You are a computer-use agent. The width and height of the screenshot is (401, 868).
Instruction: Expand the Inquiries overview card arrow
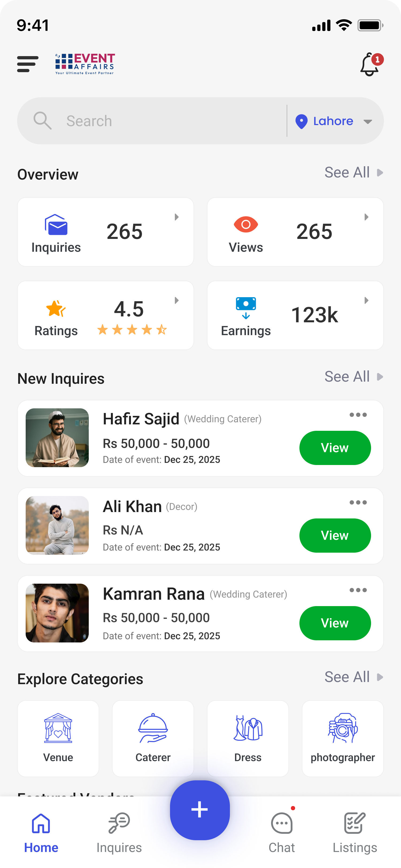(177, 217)
